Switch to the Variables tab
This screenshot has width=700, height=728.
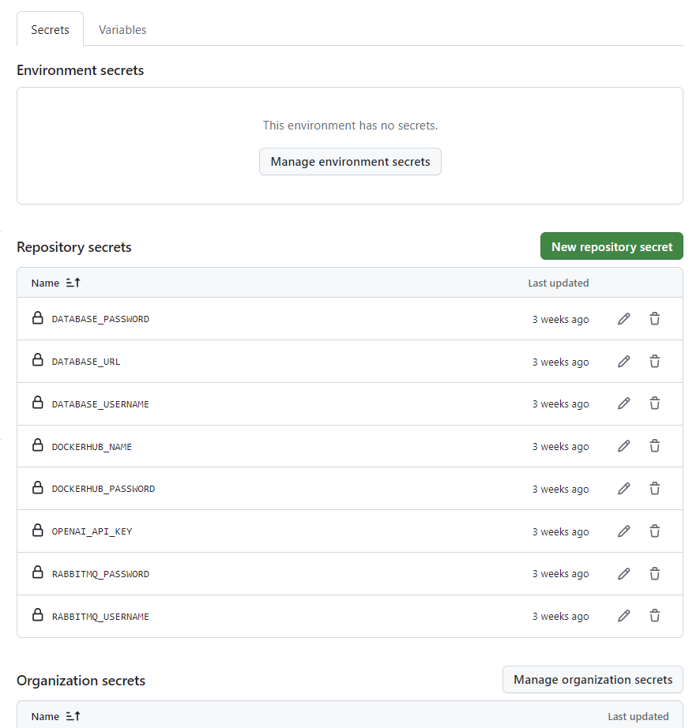point(122,30)
